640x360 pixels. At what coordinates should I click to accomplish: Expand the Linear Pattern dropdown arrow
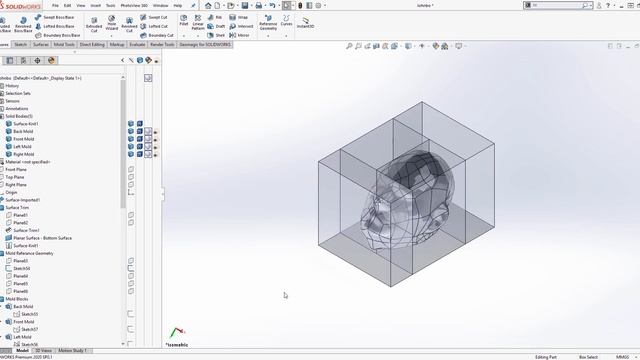tap(198, 36)
